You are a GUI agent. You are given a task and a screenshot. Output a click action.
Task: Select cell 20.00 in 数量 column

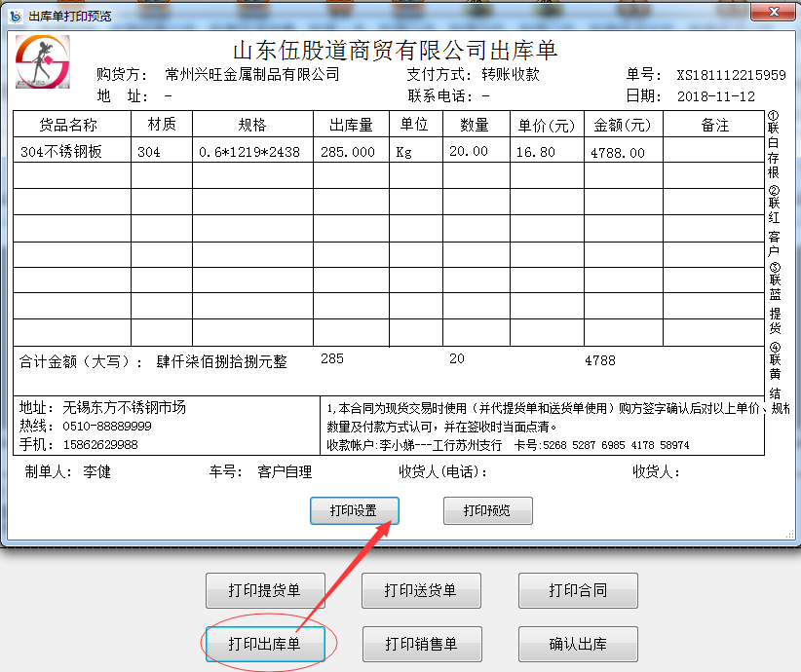(476, 150)
